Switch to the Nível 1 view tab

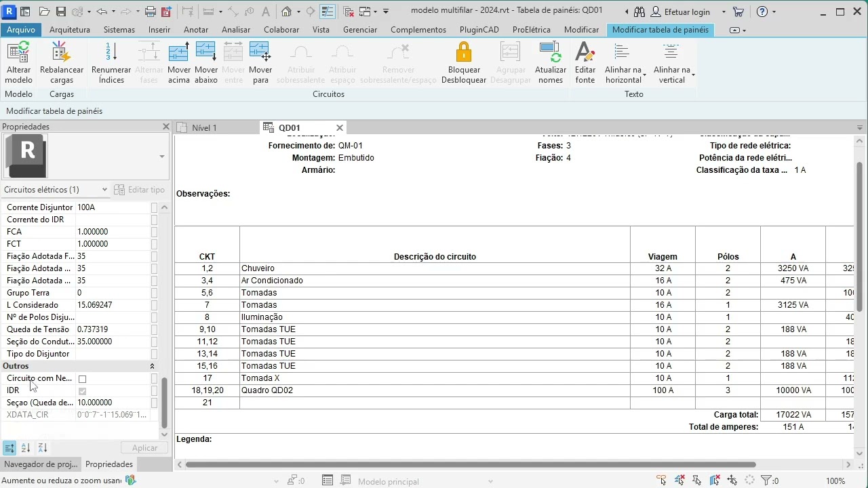click(204, 127)
